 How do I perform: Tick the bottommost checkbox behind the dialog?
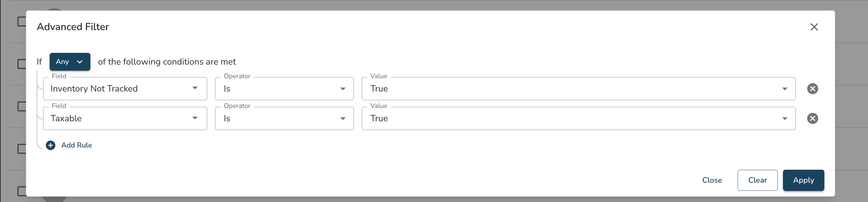(21, 191)
